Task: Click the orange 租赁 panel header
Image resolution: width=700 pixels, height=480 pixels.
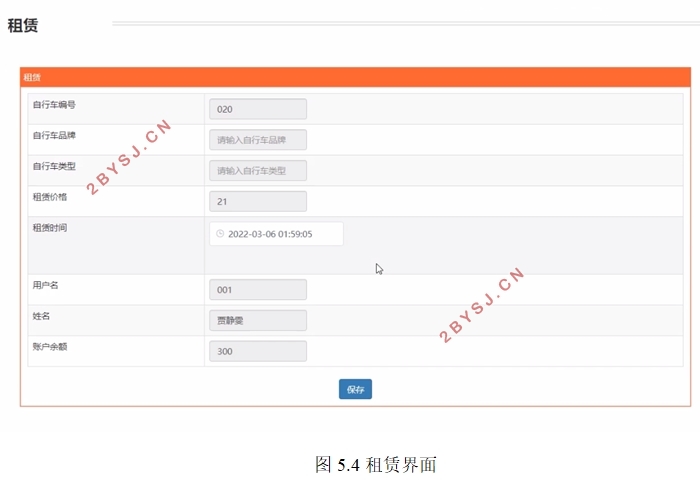Action: (355, 77)
